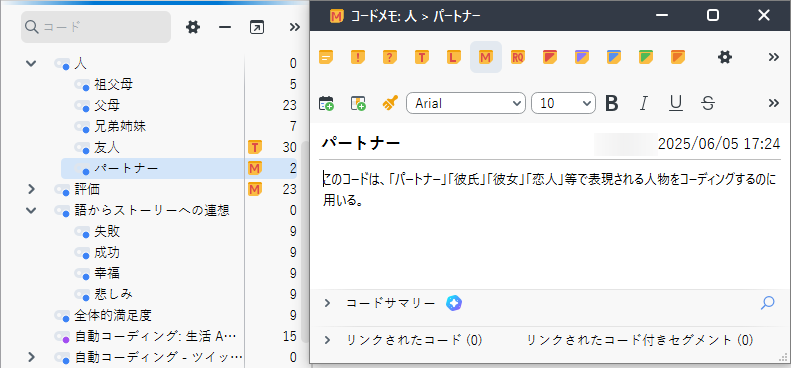Toggle bold formatting
791x368 pixels.
point(611,103)
